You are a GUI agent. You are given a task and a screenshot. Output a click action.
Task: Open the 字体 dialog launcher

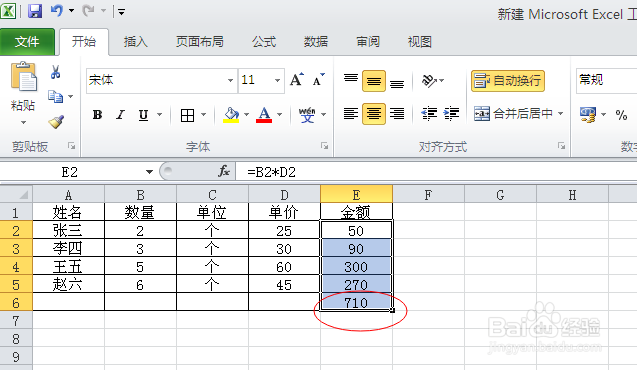324,146
